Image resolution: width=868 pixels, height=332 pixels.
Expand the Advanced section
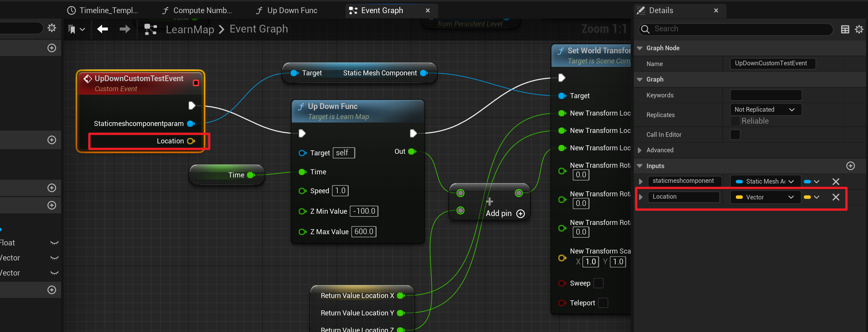pyautogui.click(x=640, y=150)
